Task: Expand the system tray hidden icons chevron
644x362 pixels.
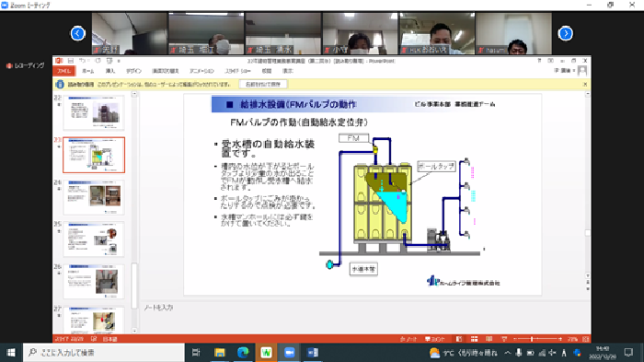Action: 508,353
